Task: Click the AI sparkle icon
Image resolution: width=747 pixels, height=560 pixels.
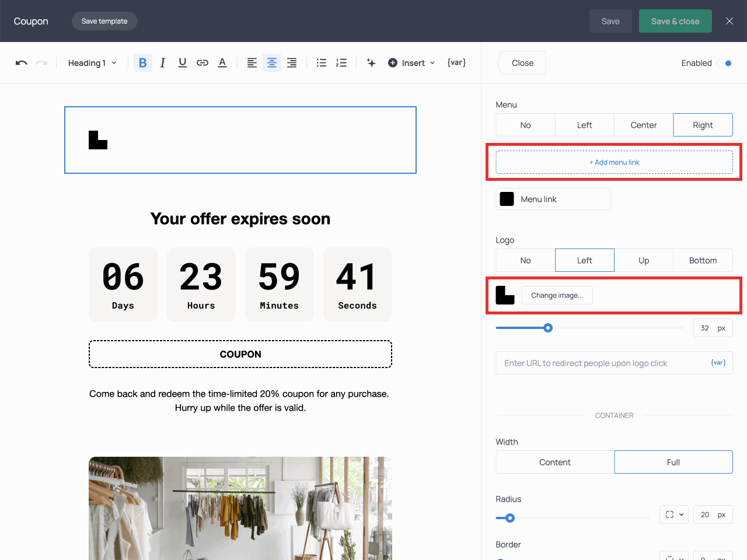Action: tap(371, 63)
